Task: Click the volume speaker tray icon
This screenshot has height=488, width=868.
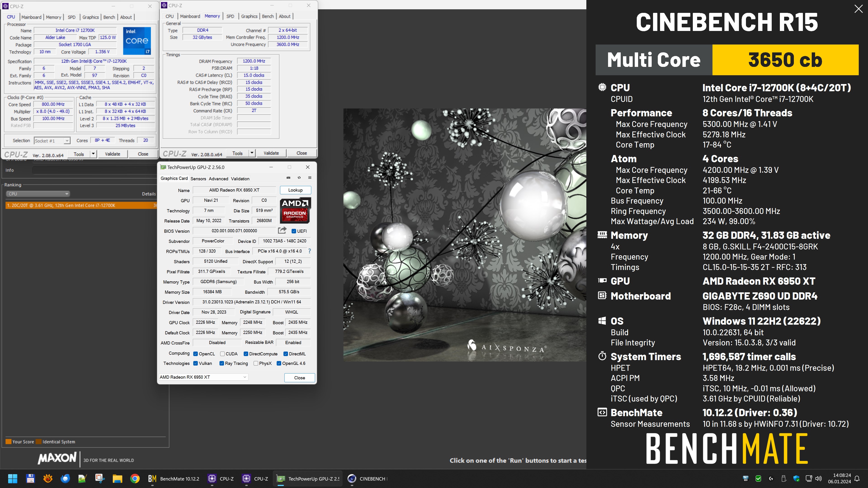Action: point(819,479)
